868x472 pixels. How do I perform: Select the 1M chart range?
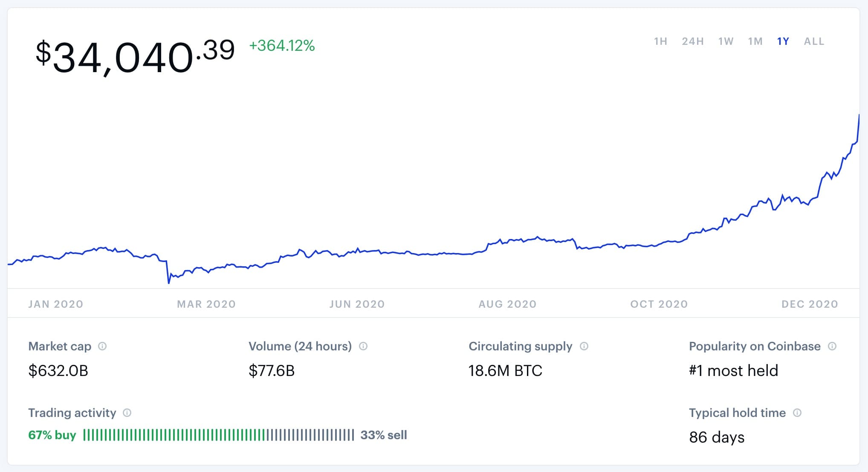[755, 41]
